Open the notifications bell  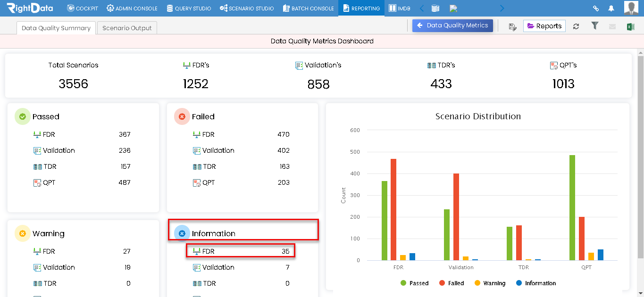click(x=611, y=8)
